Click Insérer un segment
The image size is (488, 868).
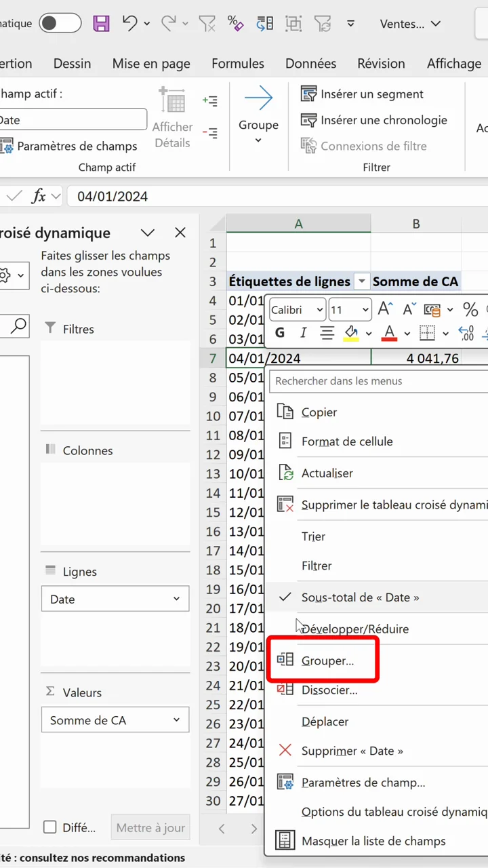[363, 94]
